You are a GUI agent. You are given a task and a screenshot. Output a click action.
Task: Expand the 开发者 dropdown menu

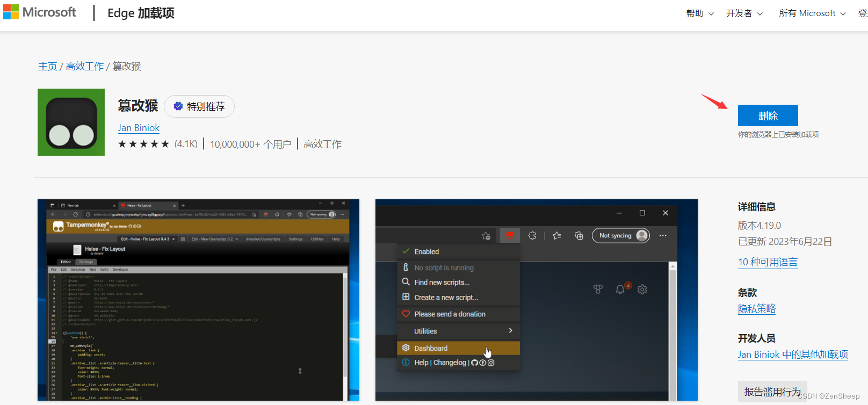click(744, 13)
